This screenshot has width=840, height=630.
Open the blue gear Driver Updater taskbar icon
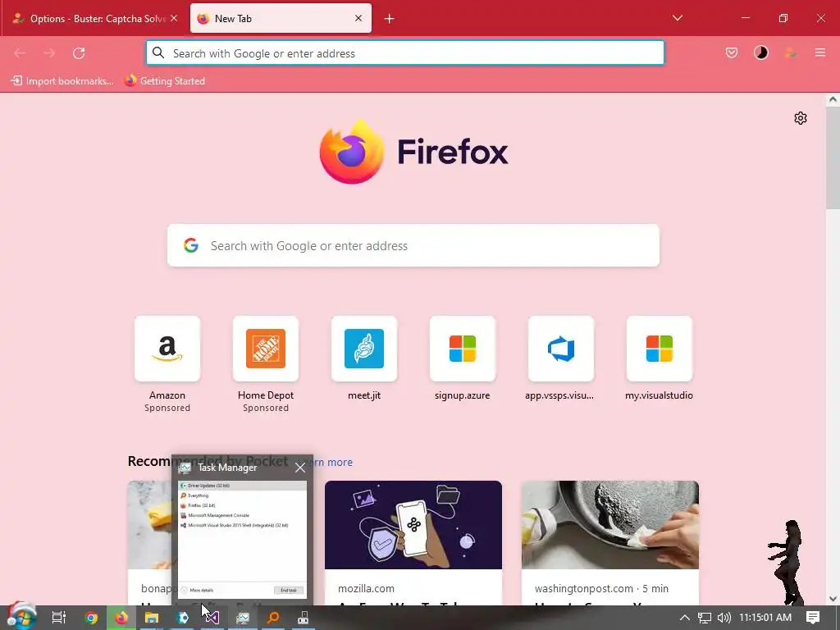click(183, 618)
